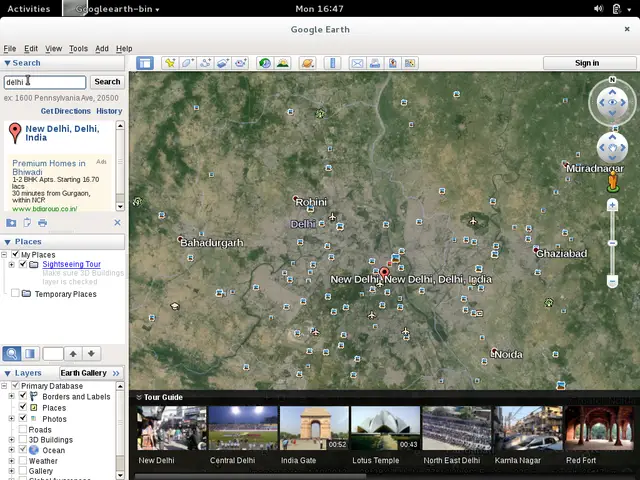The image size is (640, 480).
Task: Toggle the Places layer checkbox
Action: (x=23, y=407)
